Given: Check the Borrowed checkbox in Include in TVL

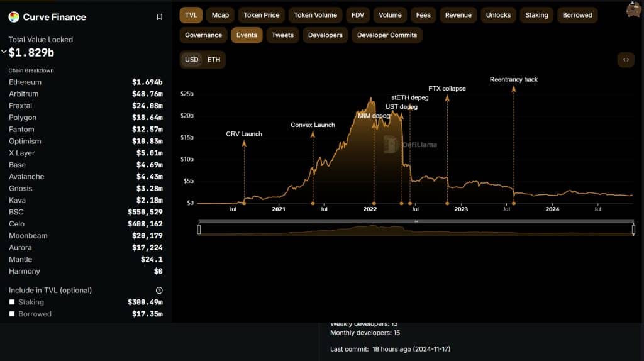Looking at the screenshot, I should click(12, 314).
